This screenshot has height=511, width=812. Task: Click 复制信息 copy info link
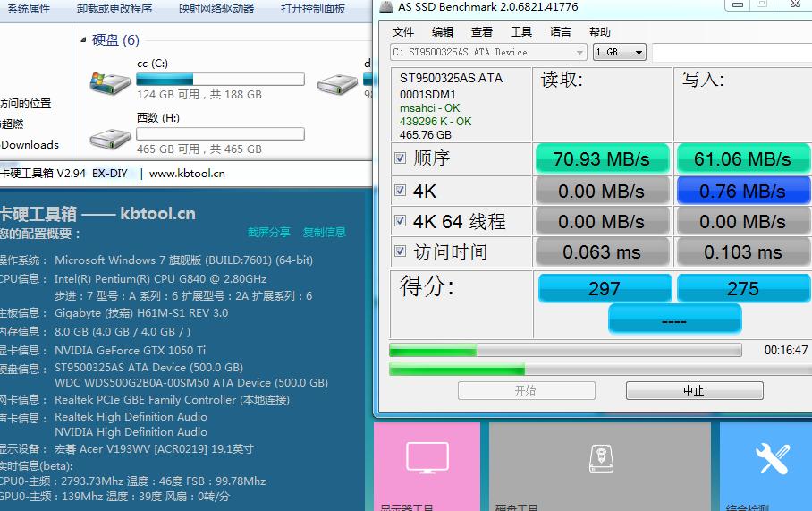click(x=325, y=232)
